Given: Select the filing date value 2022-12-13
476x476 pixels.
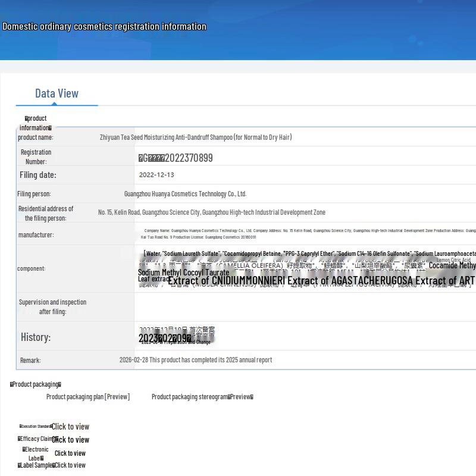Looking at the screenshot, I should point(156,175).
